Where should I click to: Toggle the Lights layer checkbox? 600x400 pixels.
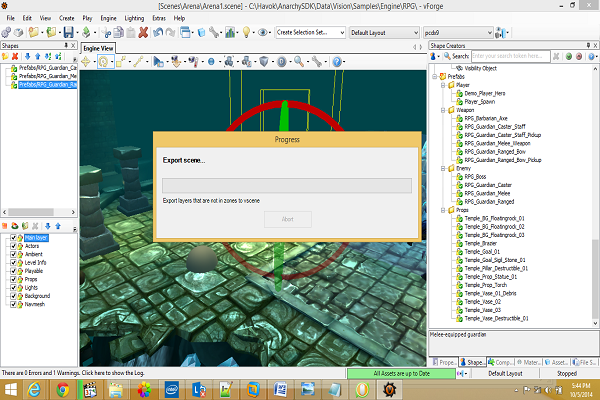(x=13, y=288)
